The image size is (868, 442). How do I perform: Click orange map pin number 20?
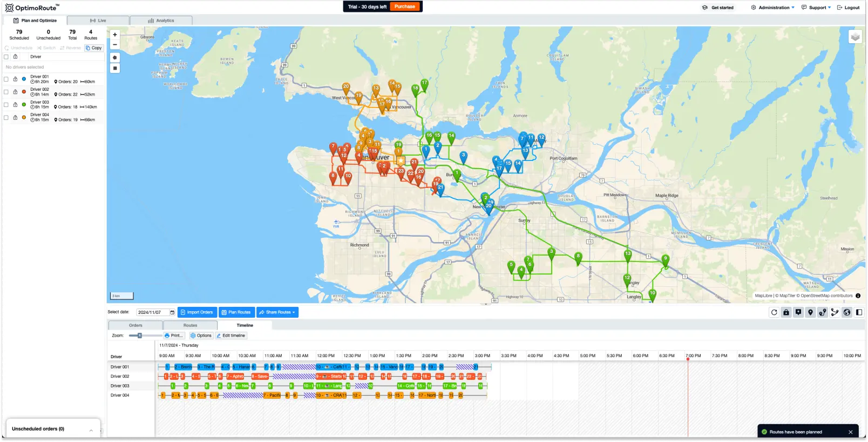(346, 88)
